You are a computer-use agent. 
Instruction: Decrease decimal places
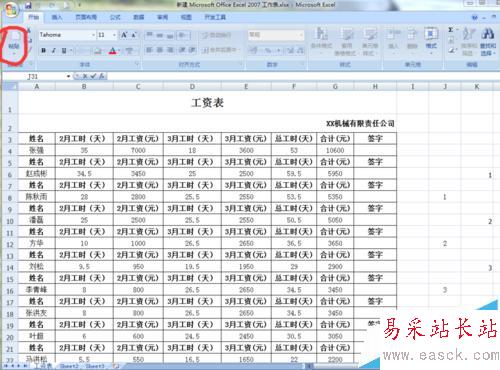tap(300, 50)
